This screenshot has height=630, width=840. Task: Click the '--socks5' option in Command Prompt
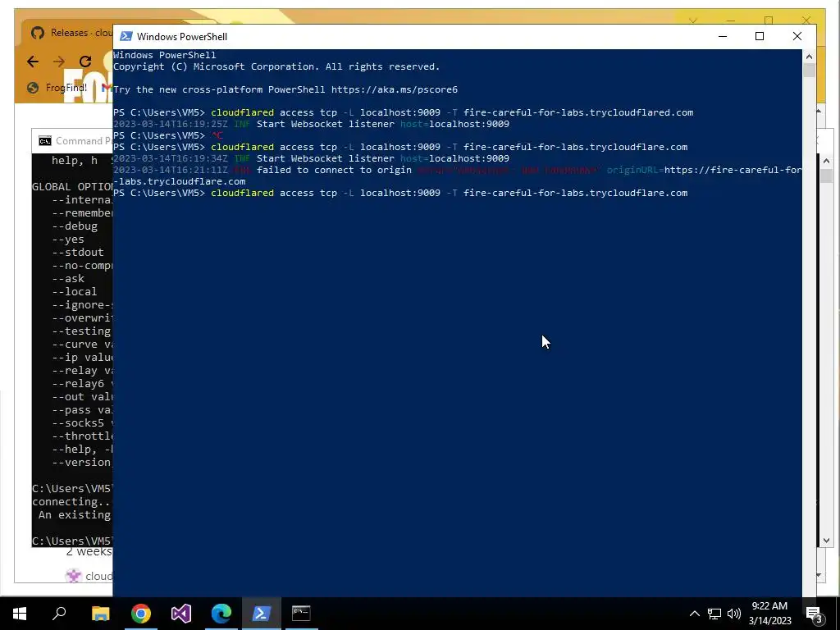click(79, 423)
